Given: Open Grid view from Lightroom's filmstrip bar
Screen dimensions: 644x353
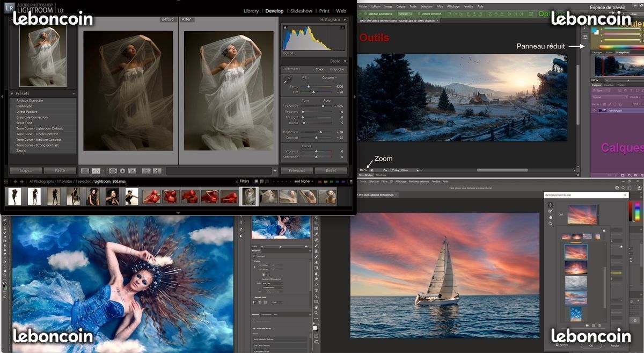Looking at the screenshot, I should point(6,182).
